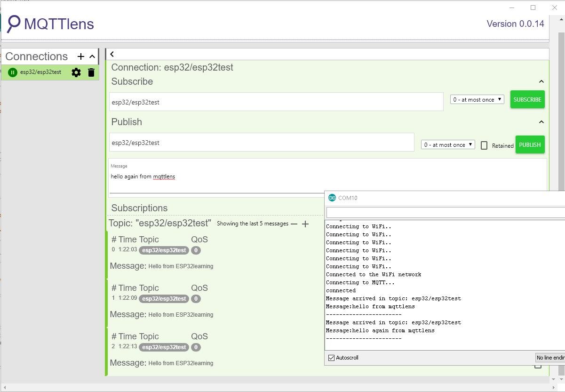This screenshot has width=565, height=392.
Task: Select esp32/esp32test in Connections list
Action: pos(40,72)
